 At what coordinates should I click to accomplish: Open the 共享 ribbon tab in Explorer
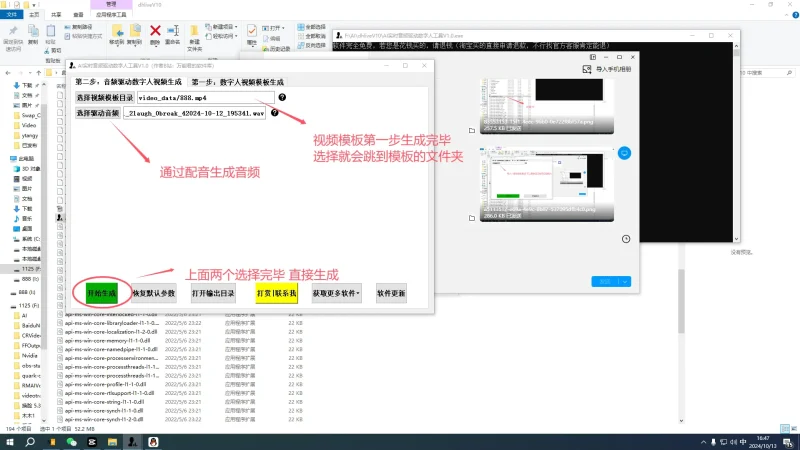click(x=57, y=15)
